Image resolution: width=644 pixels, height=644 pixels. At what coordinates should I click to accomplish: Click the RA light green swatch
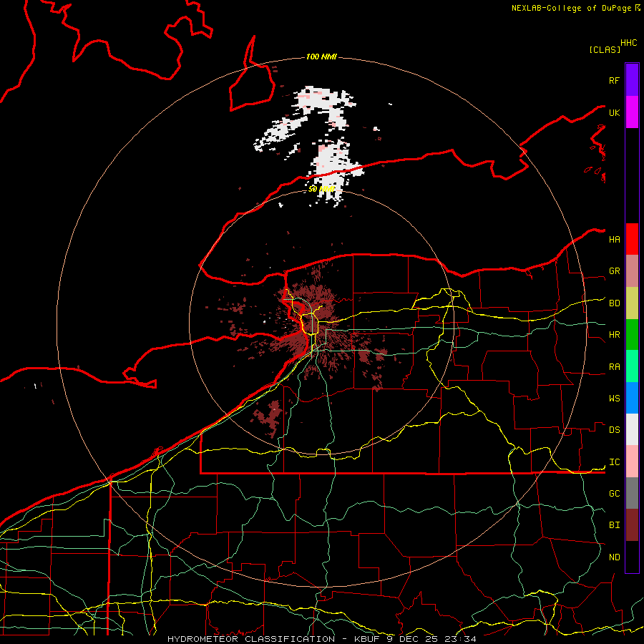[x=632, y=366]
